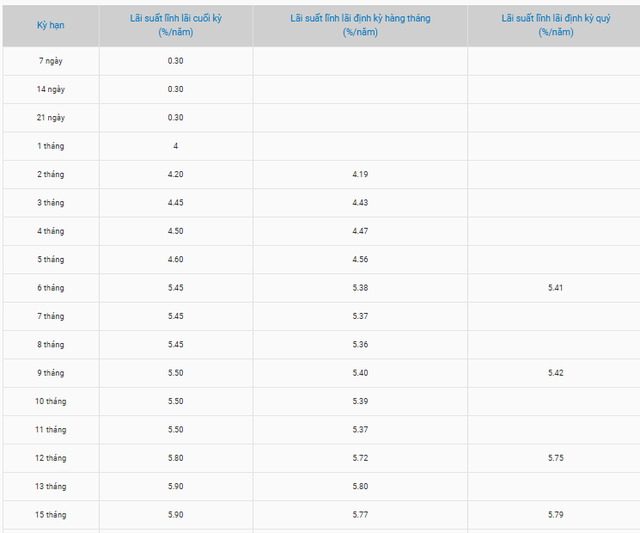640x533 pixels.
Task: Click the 4.56 monthly rate for 5 tháng
Action: [360, 259]
